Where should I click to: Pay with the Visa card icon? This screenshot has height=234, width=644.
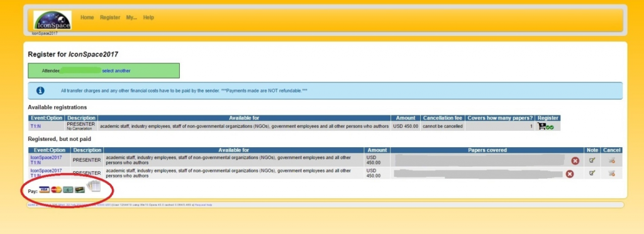(x=45, y=190)
